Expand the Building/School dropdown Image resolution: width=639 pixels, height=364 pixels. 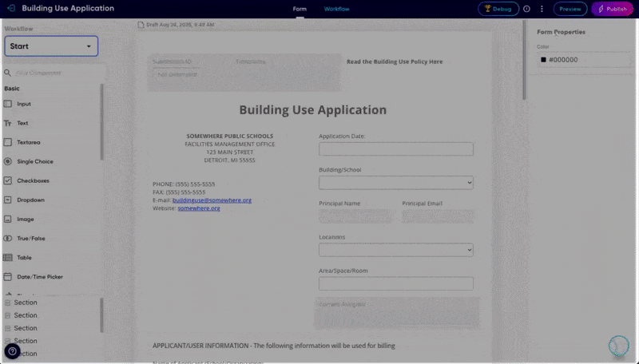pos(395,183)
